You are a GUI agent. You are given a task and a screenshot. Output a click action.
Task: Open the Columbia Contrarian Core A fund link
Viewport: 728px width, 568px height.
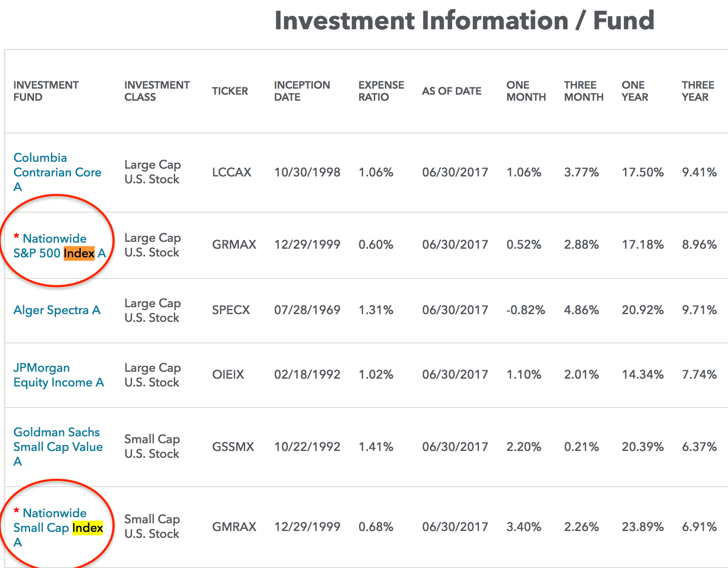[x=57, y=172]
